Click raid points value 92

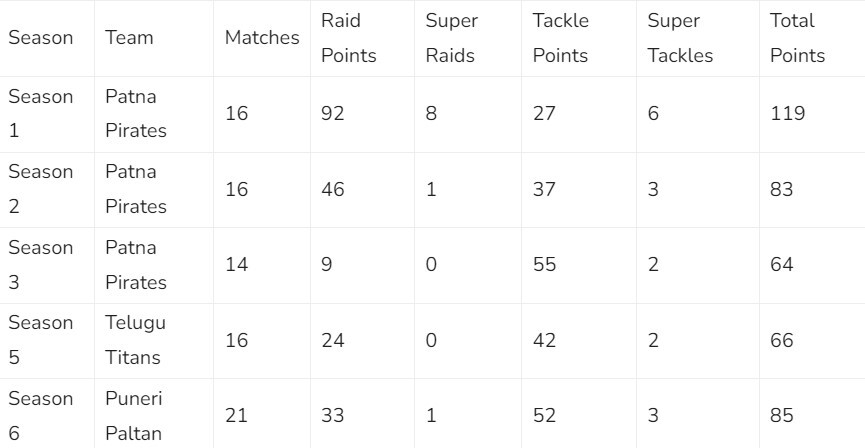click(x=333, y=114)
